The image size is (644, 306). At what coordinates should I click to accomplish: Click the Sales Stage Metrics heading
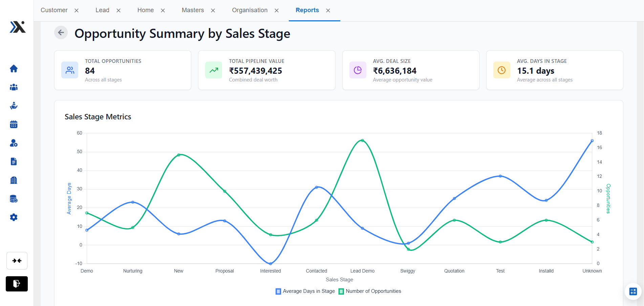tap(98, 117)
